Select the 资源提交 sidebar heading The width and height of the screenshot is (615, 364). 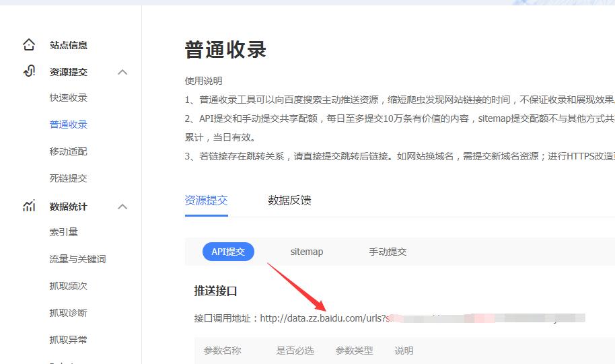[x=68, y=72]
